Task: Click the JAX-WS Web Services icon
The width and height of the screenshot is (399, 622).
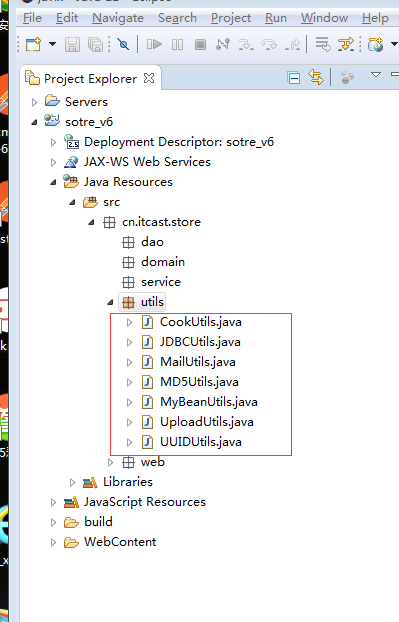Action: tap(71, 161)
